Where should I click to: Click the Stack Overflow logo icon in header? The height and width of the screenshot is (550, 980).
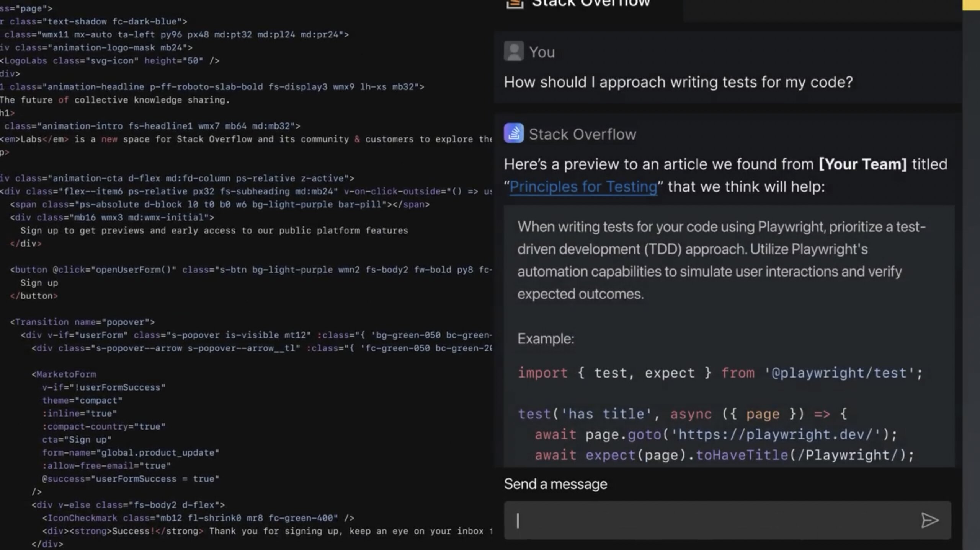click(514, 3)
